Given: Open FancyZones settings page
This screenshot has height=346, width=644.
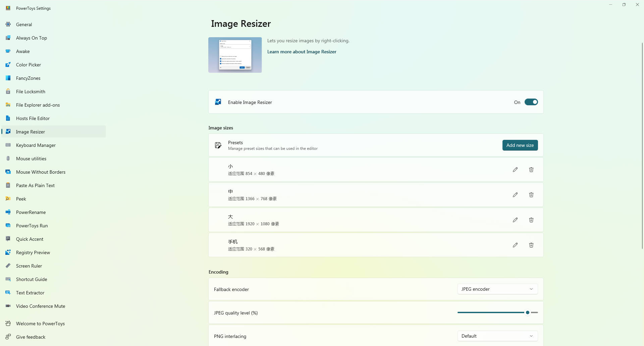Looking at the screenshot, I should click(28, 78).
